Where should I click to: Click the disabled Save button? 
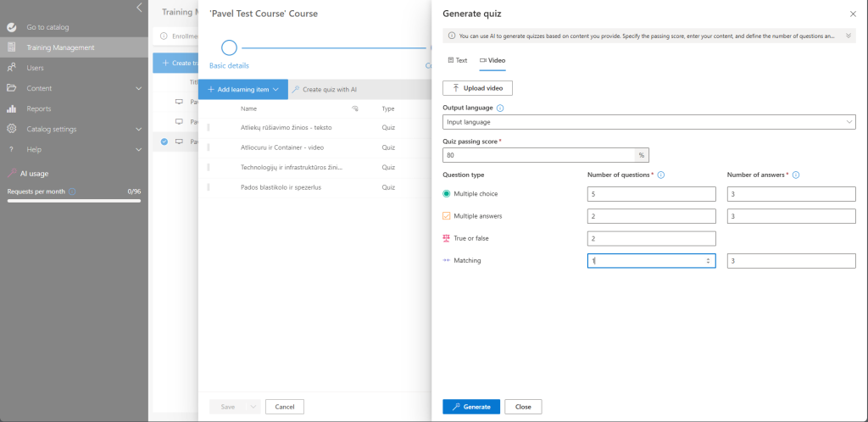pos(228,407)
